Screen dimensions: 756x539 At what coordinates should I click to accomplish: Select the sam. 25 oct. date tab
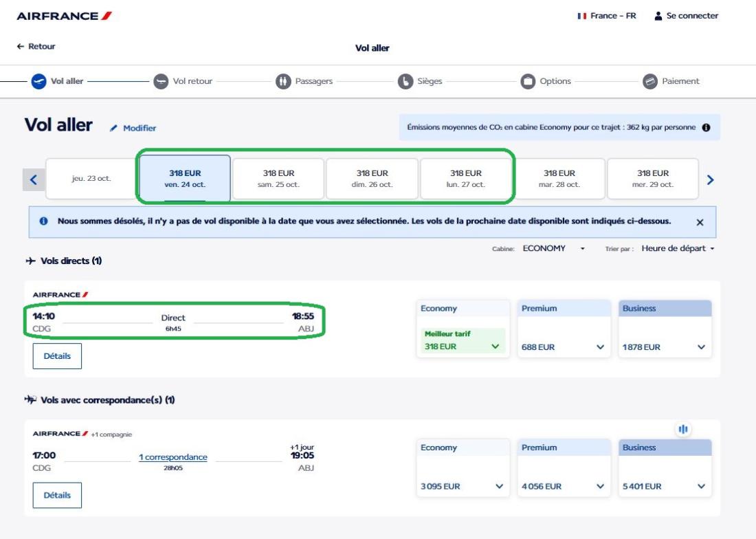pos(278,179)
